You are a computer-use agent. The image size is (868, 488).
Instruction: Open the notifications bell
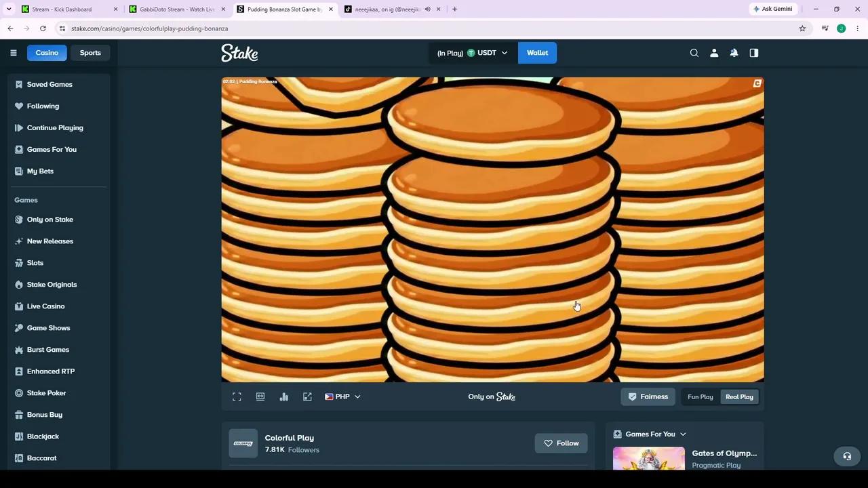[734, 53]
